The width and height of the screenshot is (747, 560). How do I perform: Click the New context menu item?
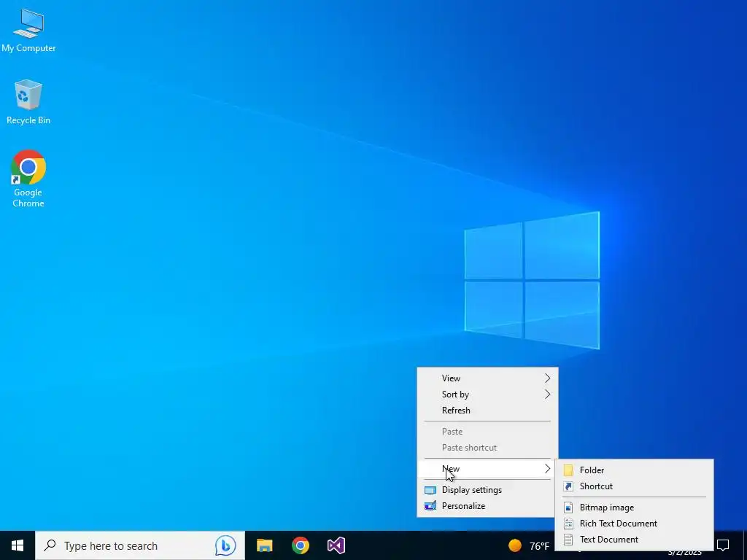pos(487,469)
